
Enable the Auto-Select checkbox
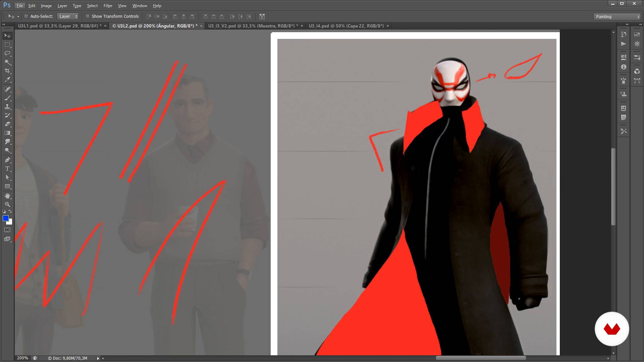tap(26, 16)
